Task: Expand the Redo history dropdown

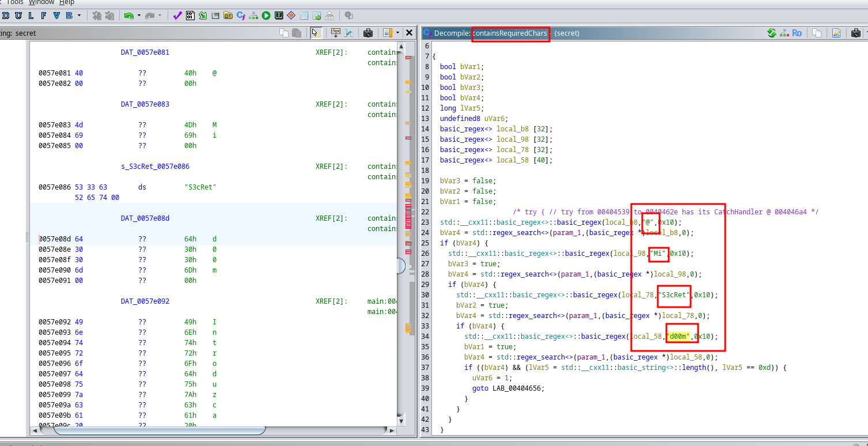Action: pos(160,16)
